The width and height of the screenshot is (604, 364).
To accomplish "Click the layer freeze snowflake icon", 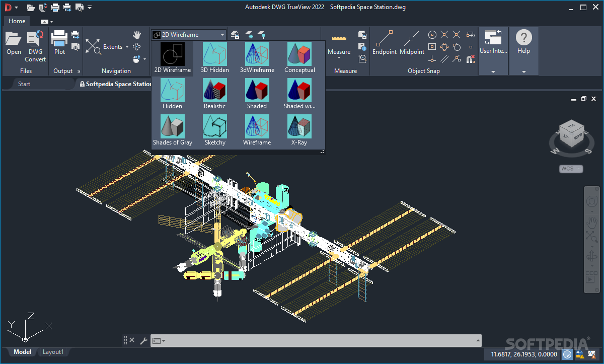I will (x=249, y=35).
